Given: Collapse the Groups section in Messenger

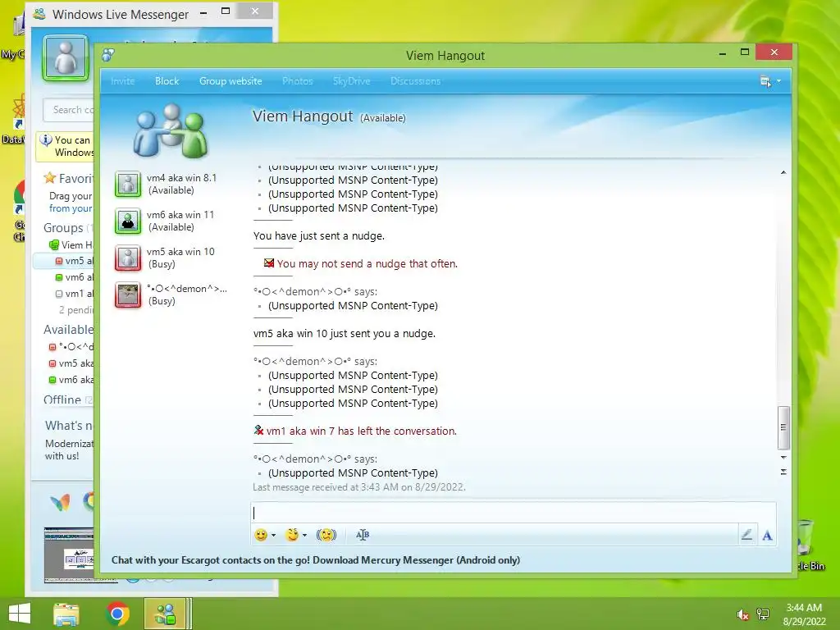Looking at the screenshot, I should click(x=63, y=228).
